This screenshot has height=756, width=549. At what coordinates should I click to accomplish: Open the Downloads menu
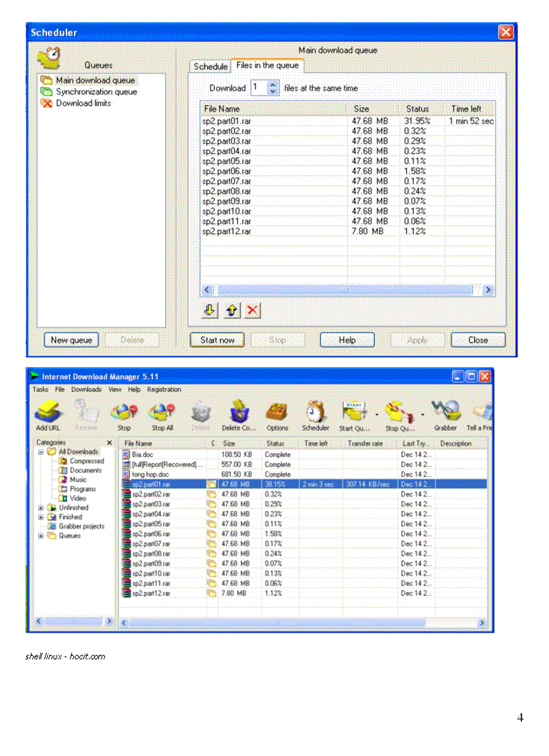coord(85,389)
